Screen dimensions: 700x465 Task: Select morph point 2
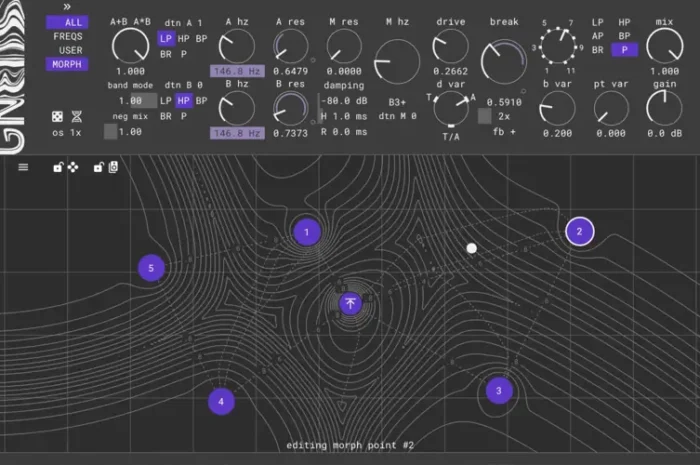[x=579, y=232]
